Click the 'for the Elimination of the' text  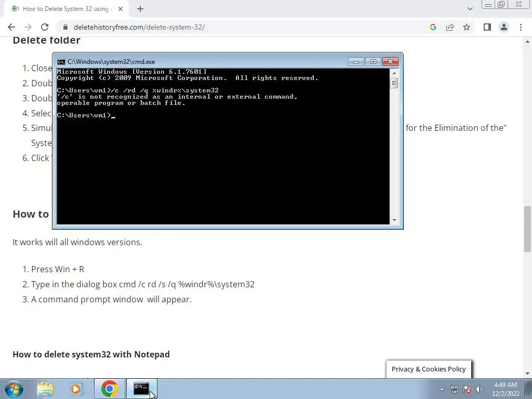pos(456,128)
